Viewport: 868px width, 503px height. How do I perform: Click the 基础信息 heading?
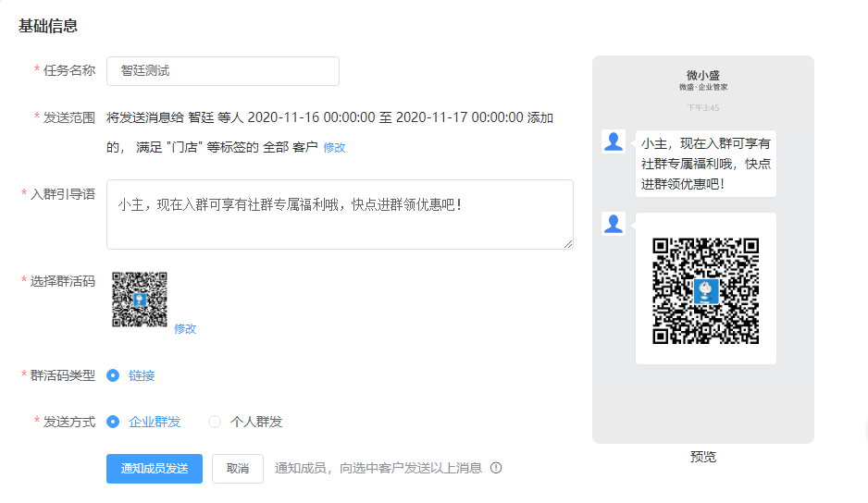point(48,26)
